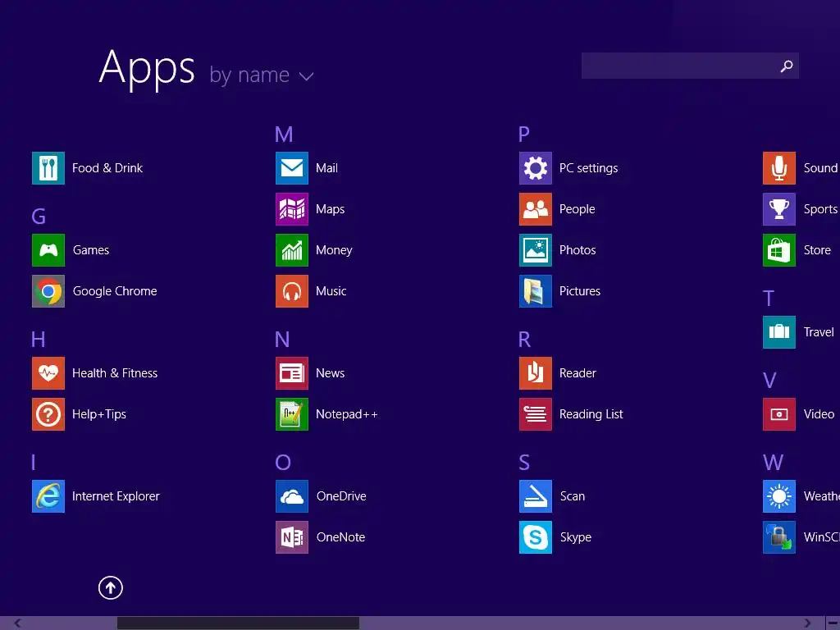The width and height of the screenshot is (840, 630).
Task: Open Internet Explorer icon
Action: [x=48, y=496]
